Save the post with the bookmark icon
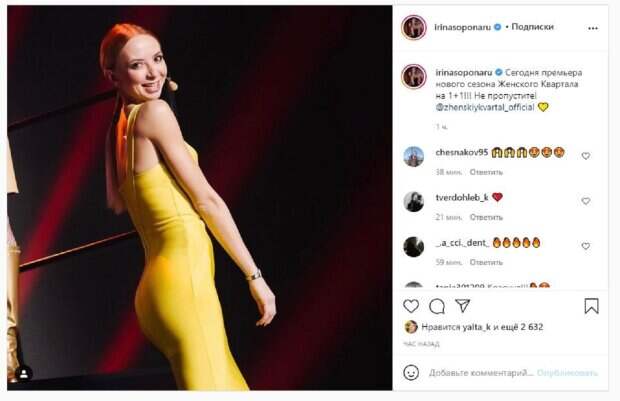 pos(591,306)
